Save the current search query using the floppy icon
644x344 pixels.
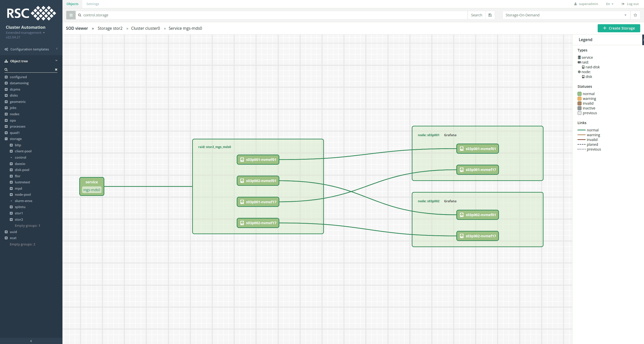[x=490, y=15]
